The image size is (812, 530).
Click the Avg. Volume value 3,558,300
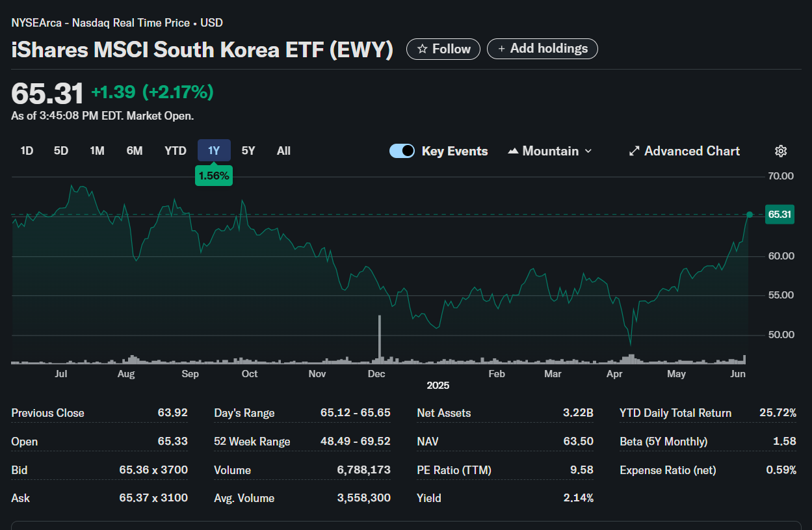364,498
